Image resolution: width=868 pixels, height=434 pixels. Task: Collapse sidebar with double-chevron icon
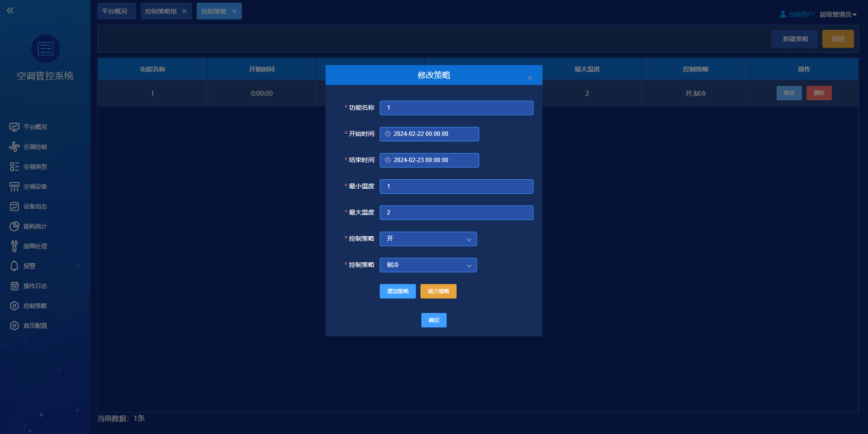click(x=10, y=10)
